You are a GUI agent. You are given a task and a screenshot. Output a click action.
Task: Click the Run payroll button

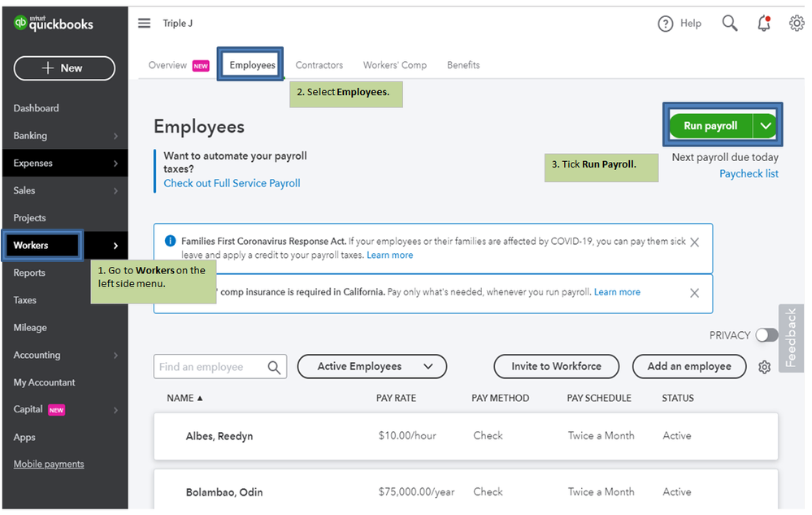710,126
